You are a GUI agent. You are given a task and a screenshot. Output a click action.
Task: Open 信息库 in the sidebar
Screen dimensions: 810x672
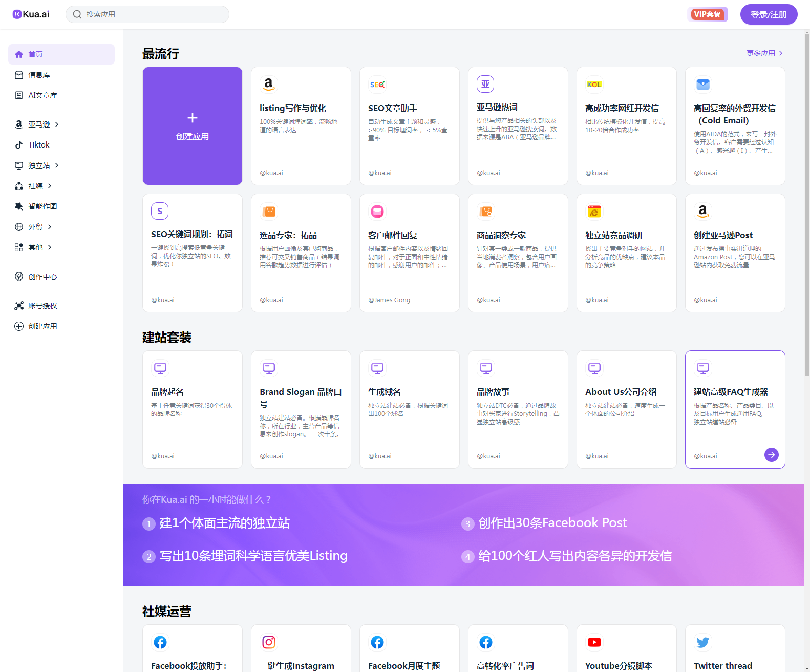click(39, 75)
